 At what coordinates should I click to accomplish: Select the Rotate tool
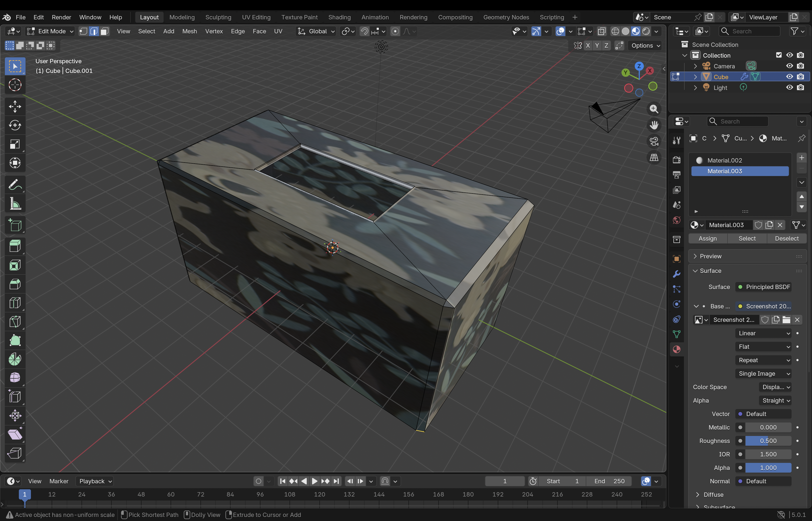click(15, 125)
